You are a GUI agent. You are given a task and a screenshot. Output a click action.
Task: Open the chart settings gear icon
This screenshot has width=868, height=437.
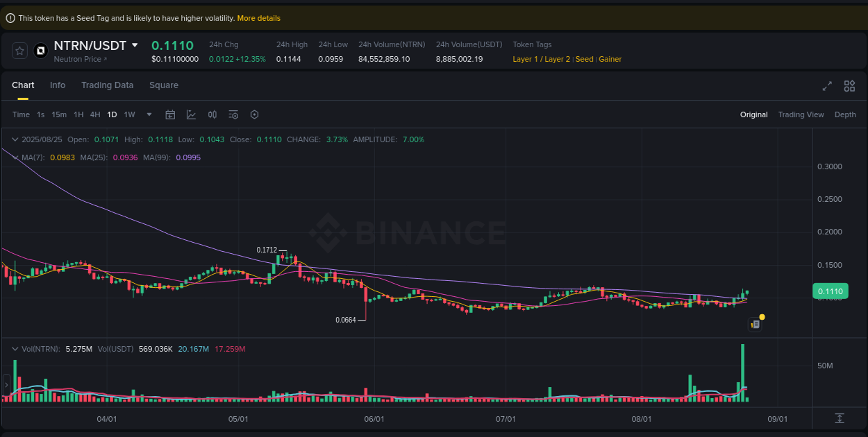coord(254,114)
